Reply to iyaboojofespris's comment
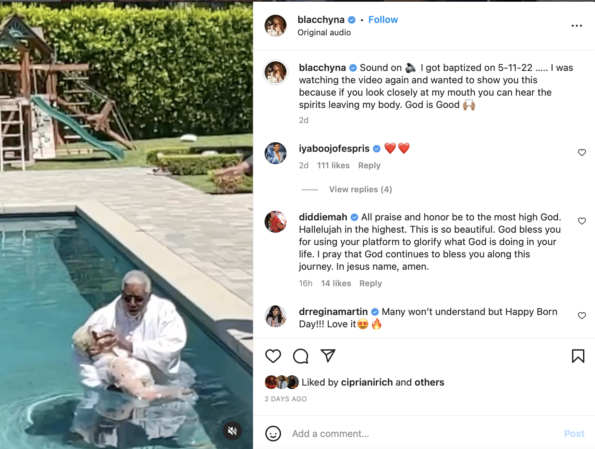595x449 pixels. pyautogui.click(x=369, y=165)
